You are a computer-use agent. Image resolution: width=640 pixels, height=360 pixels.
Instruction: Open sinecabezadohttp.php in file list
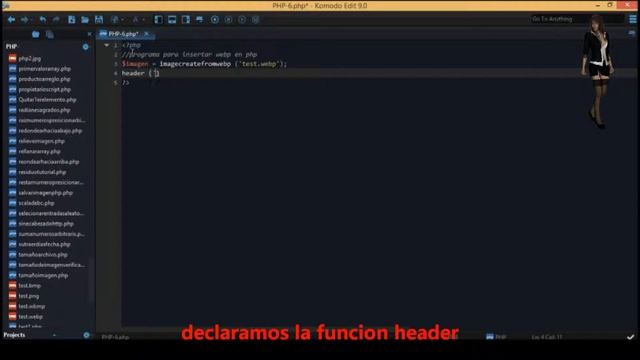pos(46,224)
